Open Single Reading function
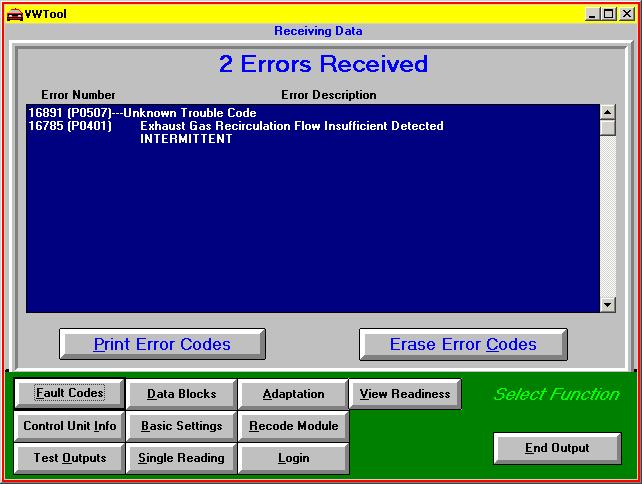Image resolution: width=642 pixels, height=484 pixels. point(181,458)
